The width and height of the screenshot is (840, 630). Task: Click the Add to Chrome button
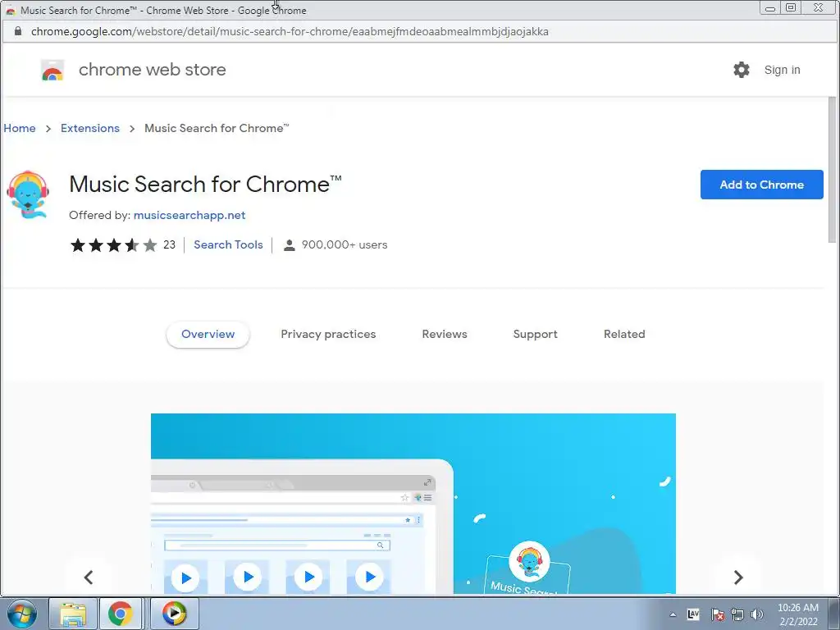pyautogui.click(x=762, y=185)
